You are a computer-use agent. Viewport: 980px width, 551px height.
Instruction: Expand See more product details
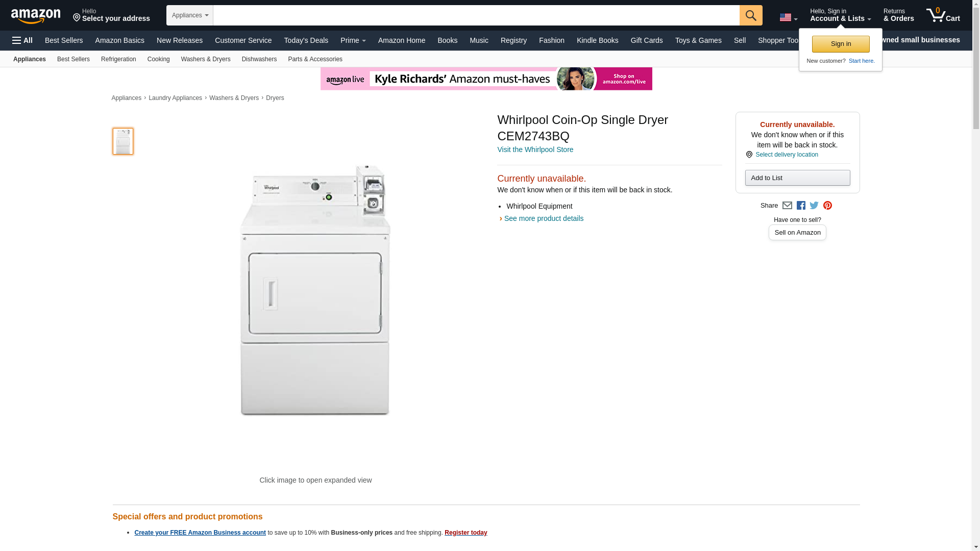pos(543,218)
